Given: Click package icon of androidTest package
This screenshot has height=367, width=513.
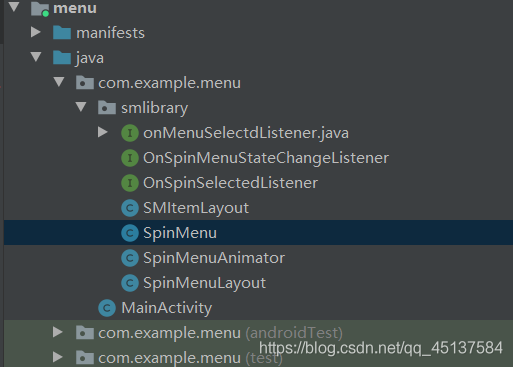Looking at the screenshot, I should coord(85,333).
